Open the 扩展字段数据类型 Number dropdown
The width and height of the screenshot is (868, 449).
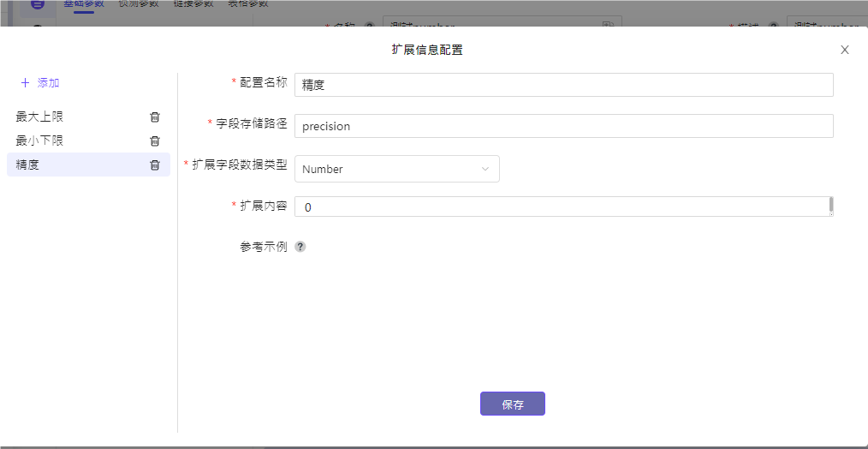pyautogui.click(x=396, y=169)
